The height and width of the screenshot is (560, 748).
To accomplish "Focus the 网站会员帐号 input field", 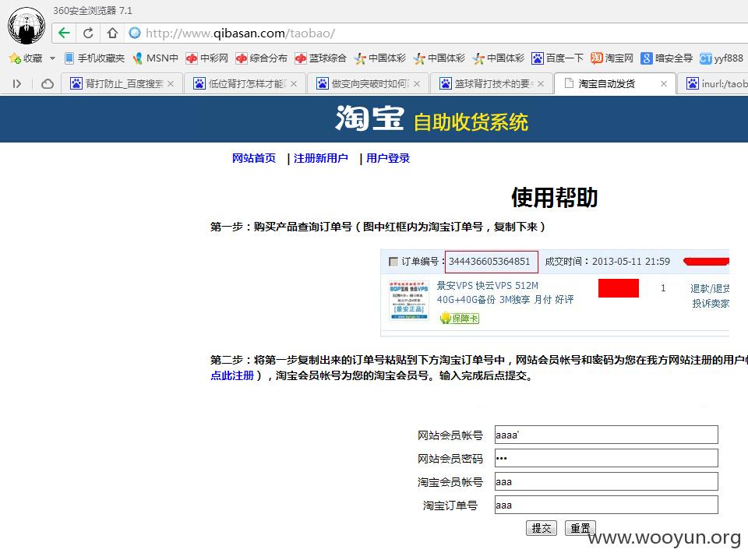I will [606, 435].
